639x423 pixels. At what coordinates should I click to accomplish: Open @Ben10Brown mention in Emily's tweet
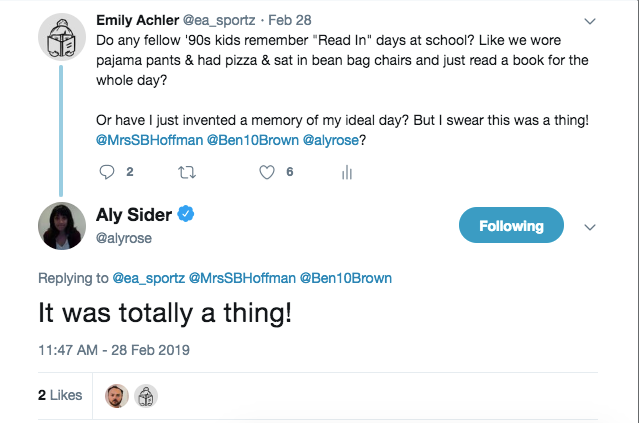(253, 140)
